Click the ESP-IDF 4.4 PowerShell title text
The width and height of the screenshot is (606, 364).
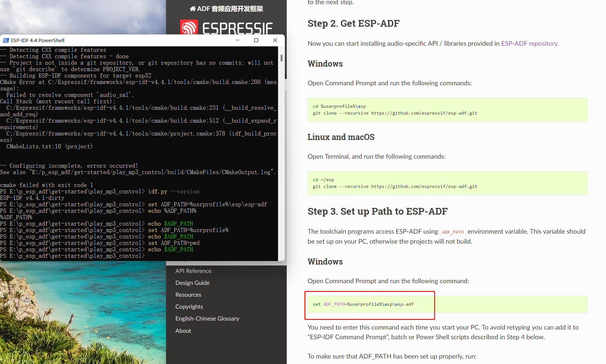(38, 40)
